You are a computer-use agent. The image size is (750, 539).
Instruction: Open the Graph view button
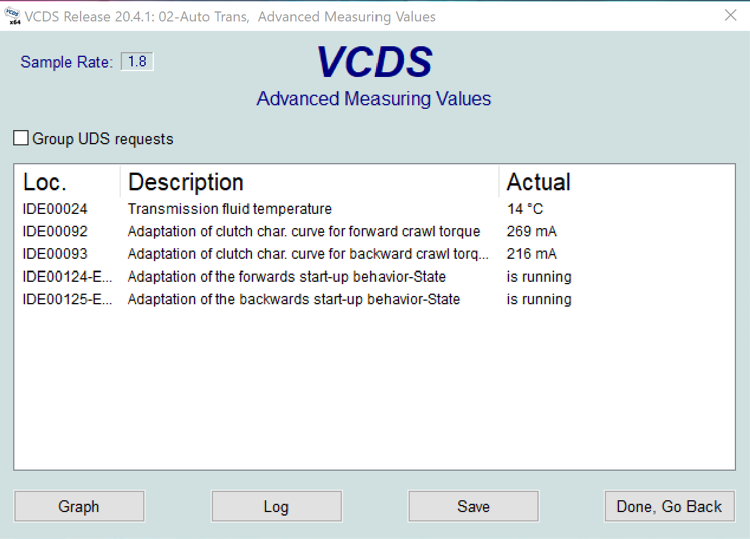[79, 506]
